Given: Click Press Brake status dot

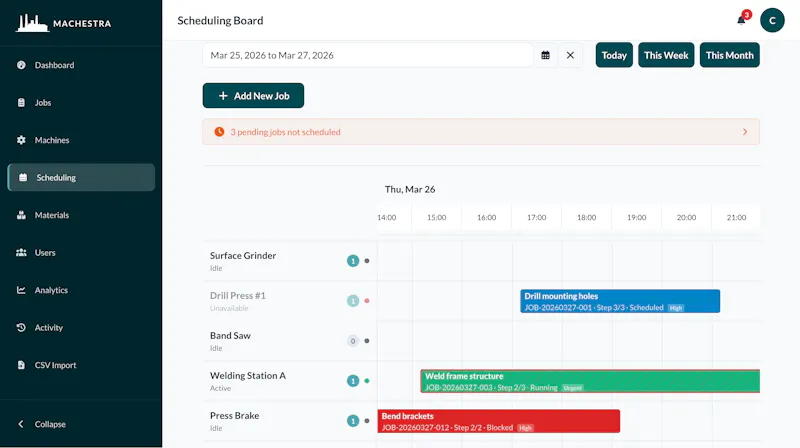Looking at the screenshot, I should pos(367,421).
